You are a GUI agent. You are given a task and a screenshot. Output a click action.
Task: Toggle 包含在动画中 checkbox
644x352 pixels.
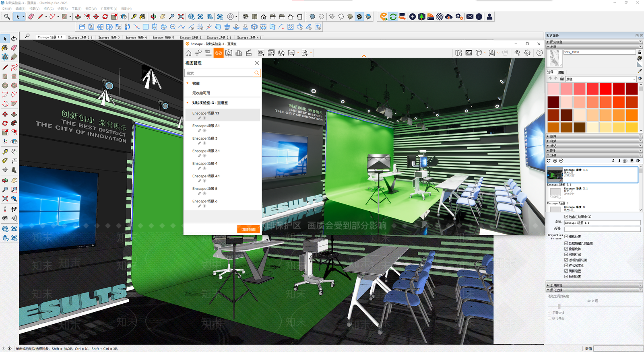566,216
